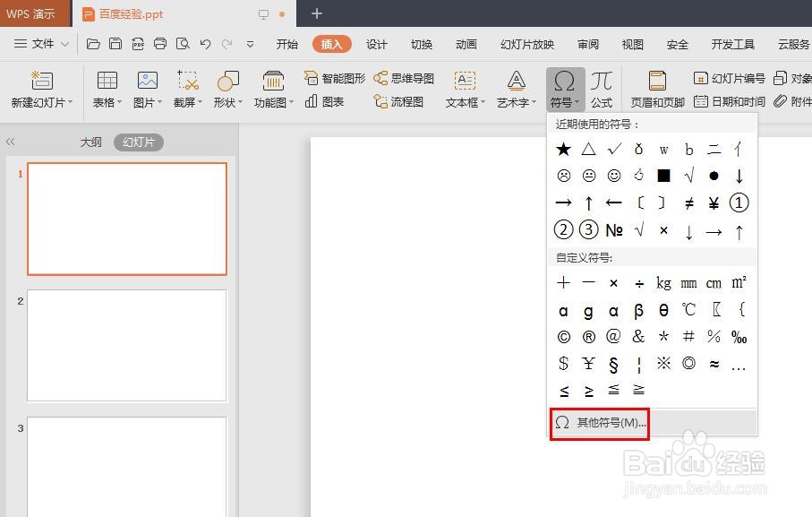Open a new document tab with plus
The image size is (812, 517).
(317, 13)
